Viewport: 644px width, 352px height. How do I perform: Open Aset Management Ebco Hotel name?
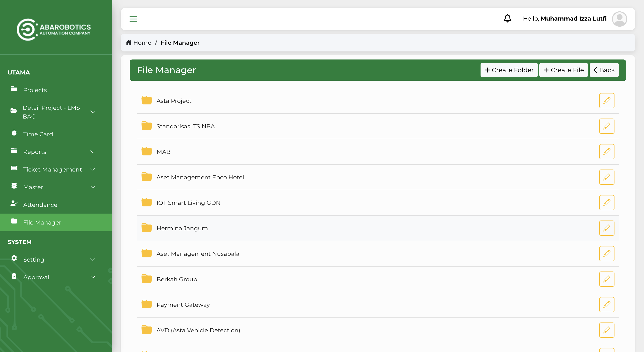click(x=200, y=178)
